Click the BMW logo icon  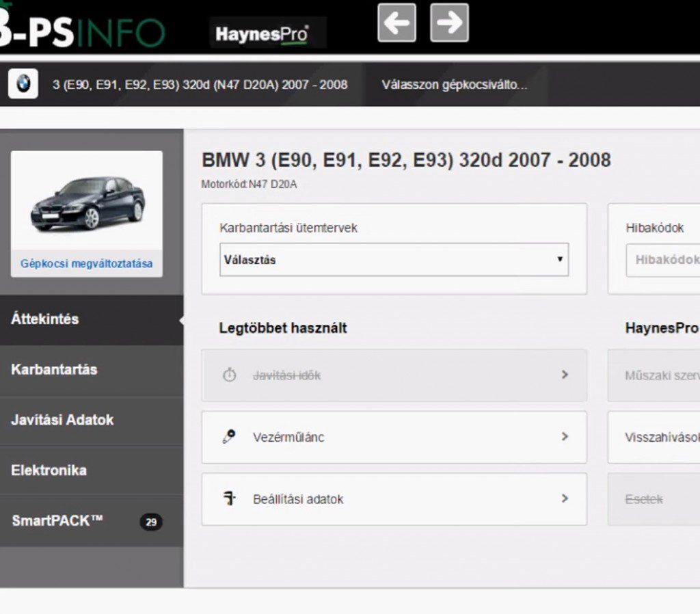pos(23,84)
